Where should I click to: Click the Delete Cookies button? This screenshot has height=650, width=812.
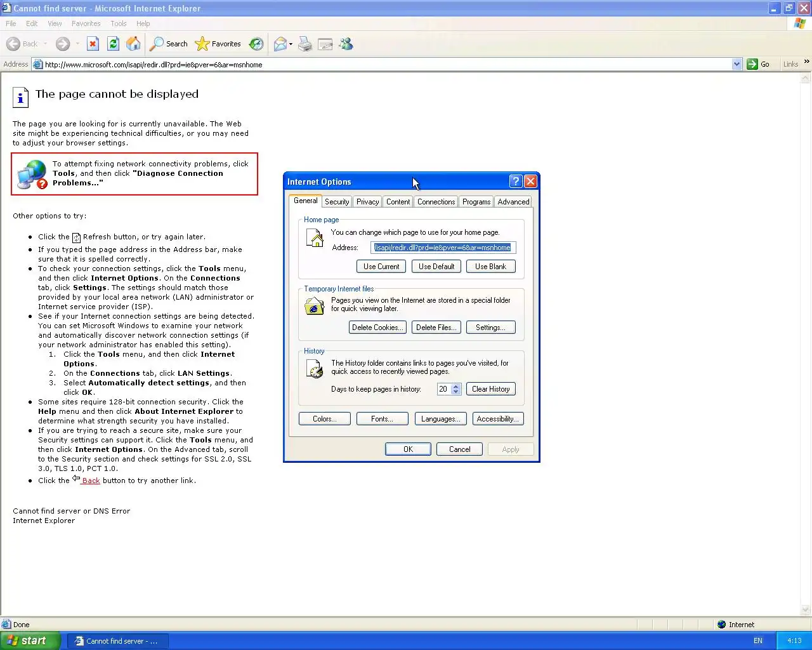pyautogui.click(x=377, y=328)
